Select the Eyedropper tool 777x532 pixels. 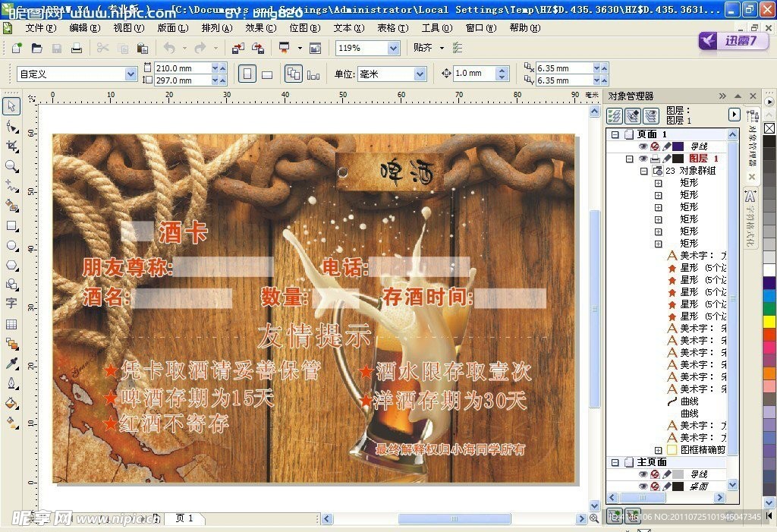click(x=11, y=364)
